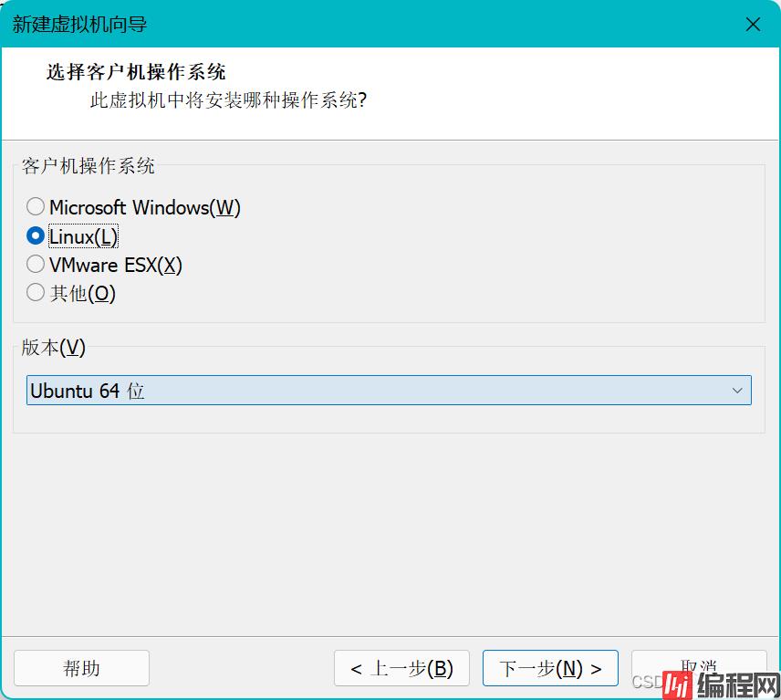Screen dimensions: 781x700
Task: Click the 客户机操作系统 group label
Action: (89, 166)
